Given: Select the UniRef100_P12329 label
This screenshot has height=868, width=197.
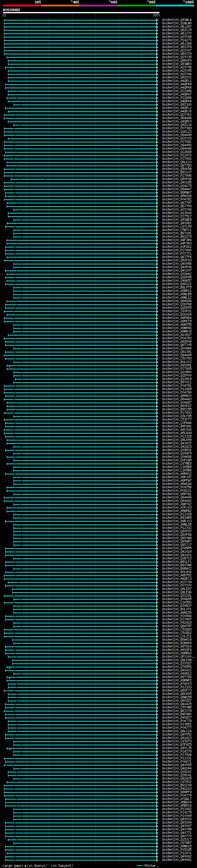Looking at the screenshot, I should coord(177,437).
